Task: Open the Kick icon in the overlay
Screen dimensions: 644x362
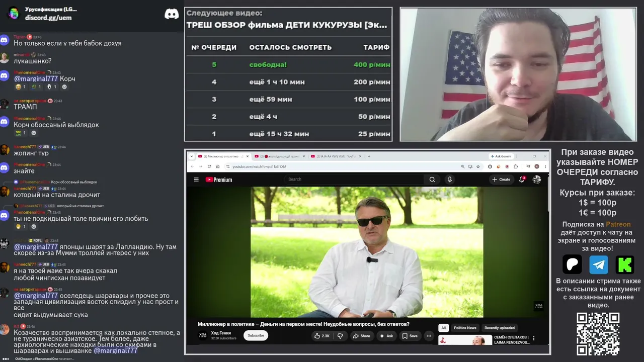Action: 625,264
